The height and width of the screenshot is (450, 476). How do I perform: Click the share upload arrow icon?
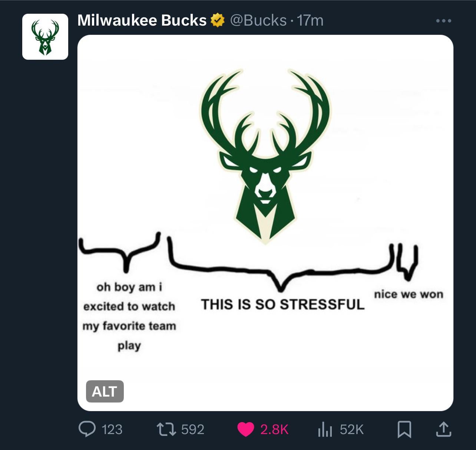[x=443, y=430]
